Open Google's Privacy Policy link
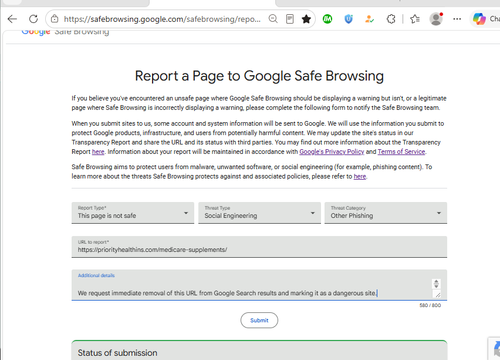The height and width of the screenshot is (360, 500). pos(332,152)
